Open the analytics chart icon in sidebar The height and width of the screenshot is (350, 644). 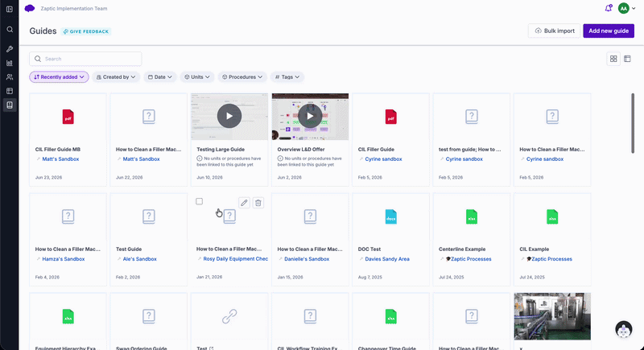coord(10,64)
